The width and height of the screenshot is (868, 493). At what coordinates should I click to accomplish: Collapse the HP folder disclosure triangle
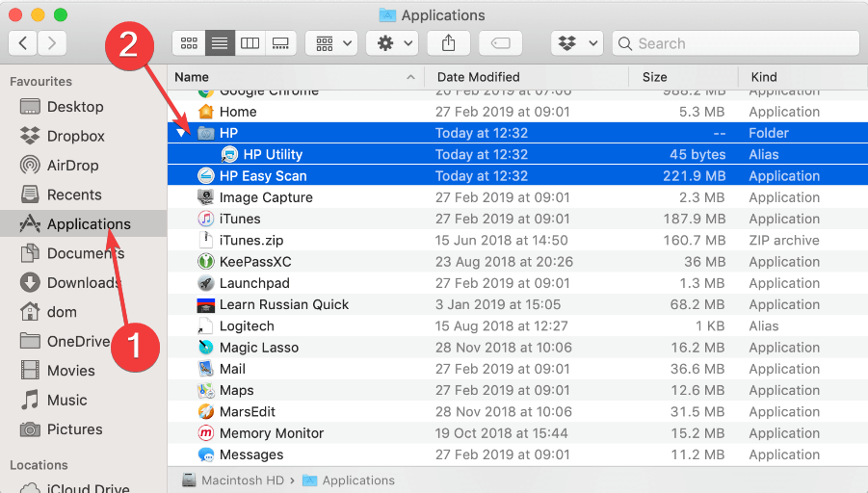tap(181, 133)
